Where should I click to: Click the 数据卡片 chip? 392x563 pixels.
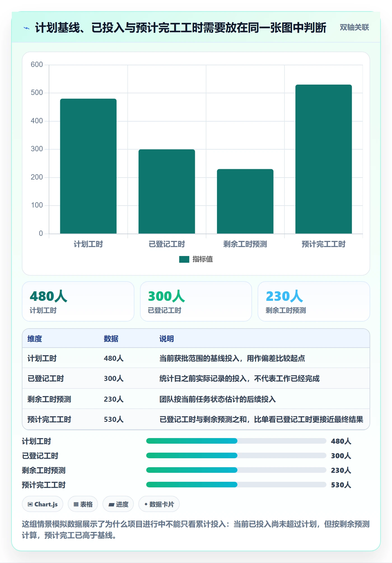pos(159,504)
